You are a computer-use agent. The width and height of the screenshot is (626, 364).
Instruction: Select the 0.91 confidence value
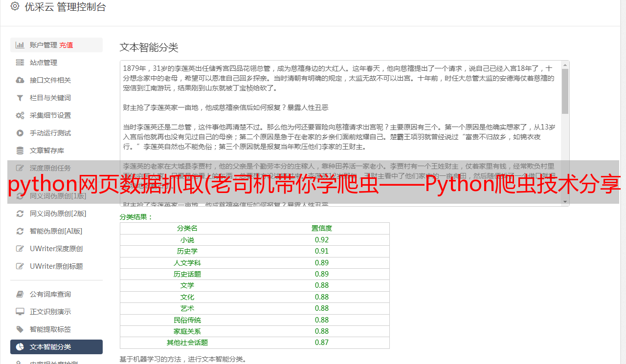click(x=322, y=251)
